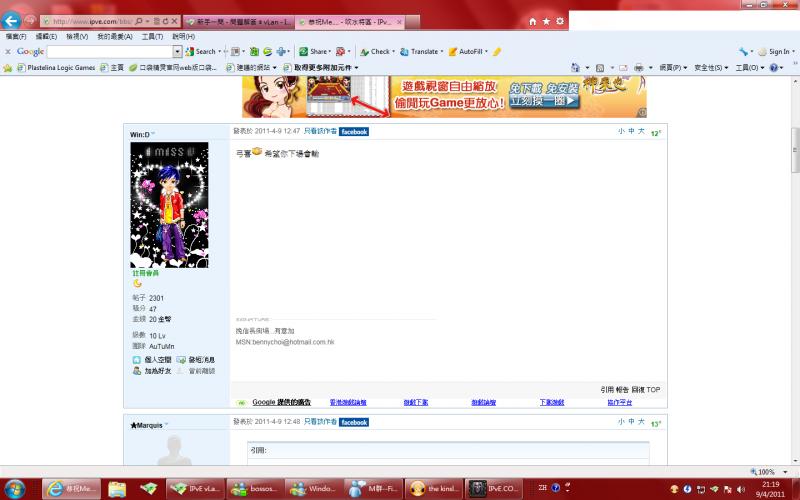
Task: Open the 工具(T) menu
Action: [x=152, y=37]
